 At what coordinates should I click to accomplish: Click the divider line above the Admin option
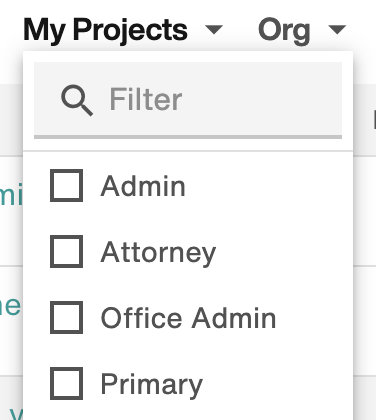point(188,151)
